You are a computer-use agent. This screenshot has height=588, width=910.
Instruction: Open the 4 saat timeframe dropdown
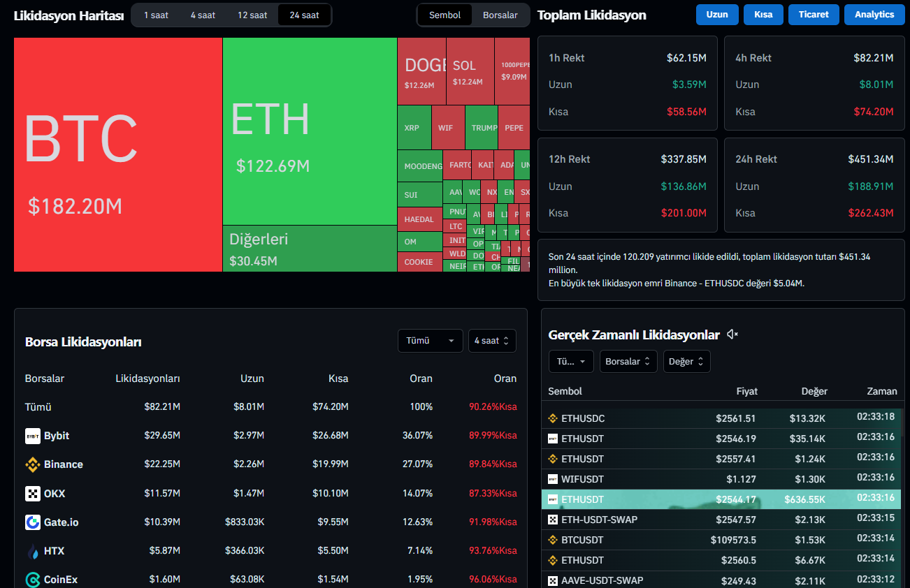pyautogui.click(x=492, y=341)
